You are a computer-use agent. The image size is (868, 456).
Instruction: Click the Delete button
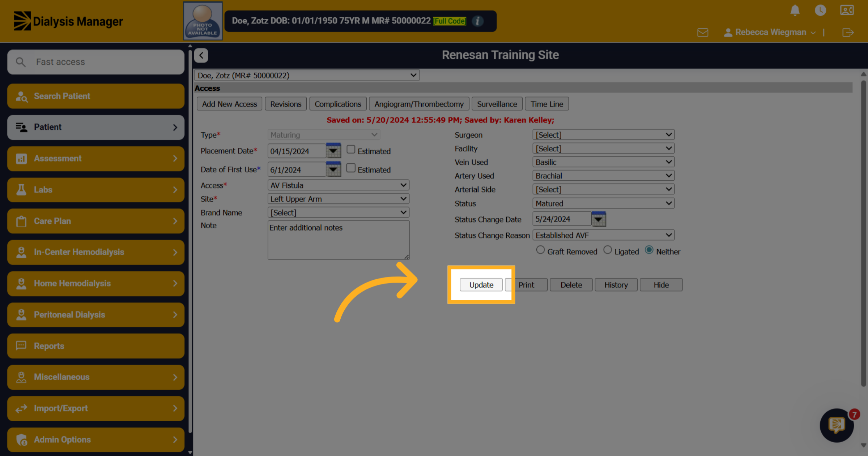pos(571,285)
